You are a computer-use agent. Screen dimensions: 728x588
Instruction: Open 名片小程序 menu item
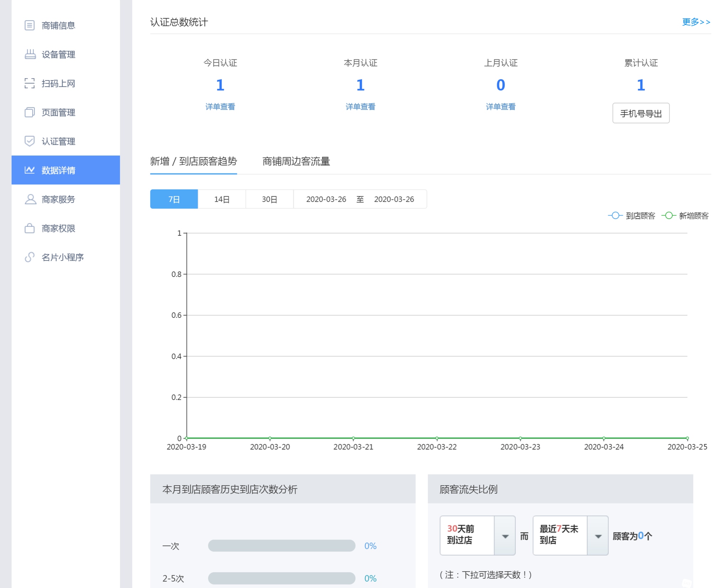click(x=66, y=257)
